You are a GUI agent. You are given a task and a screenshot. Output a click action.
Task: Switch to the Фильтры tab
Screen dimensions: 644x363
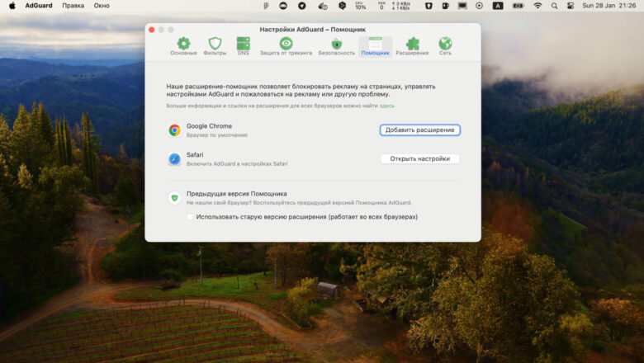point(215,46)
